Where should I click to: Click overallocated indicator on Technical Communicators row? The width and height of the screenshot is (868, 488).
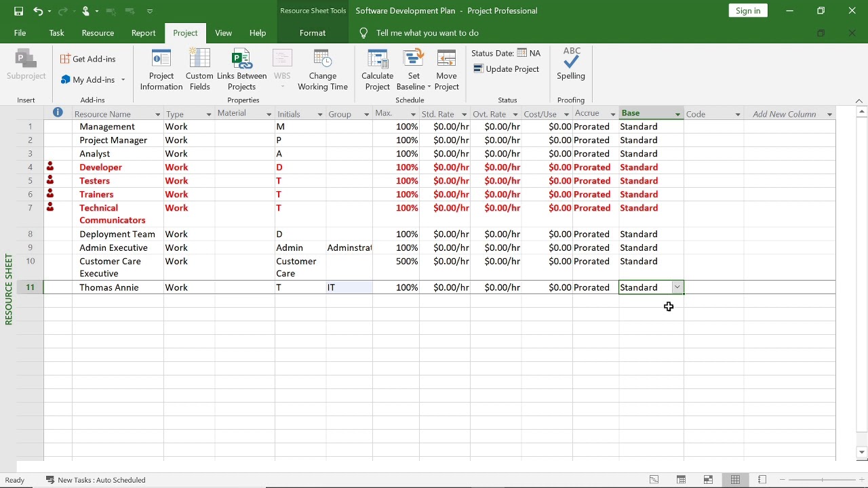50,207
